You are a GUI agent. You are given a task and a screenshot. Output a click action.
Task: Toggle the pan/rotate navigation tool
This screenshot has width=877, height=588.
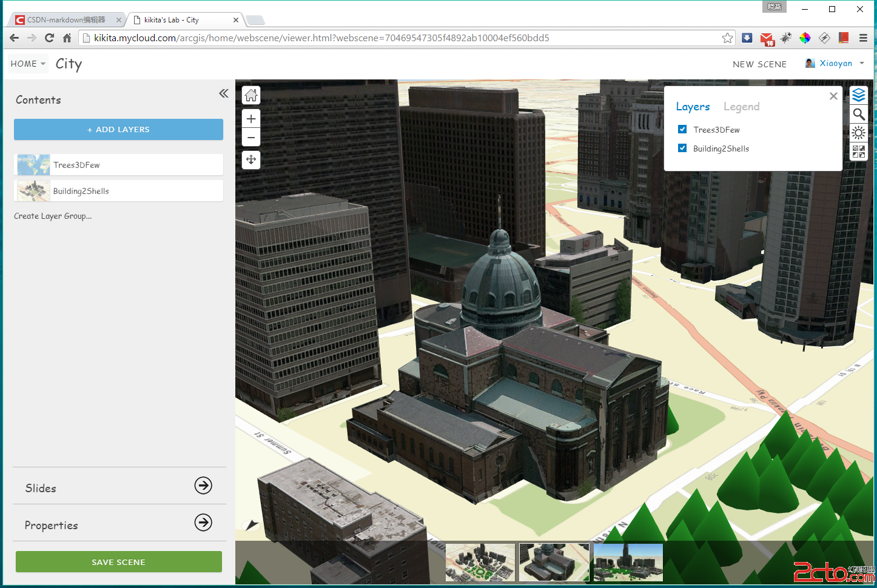(251, 160)
